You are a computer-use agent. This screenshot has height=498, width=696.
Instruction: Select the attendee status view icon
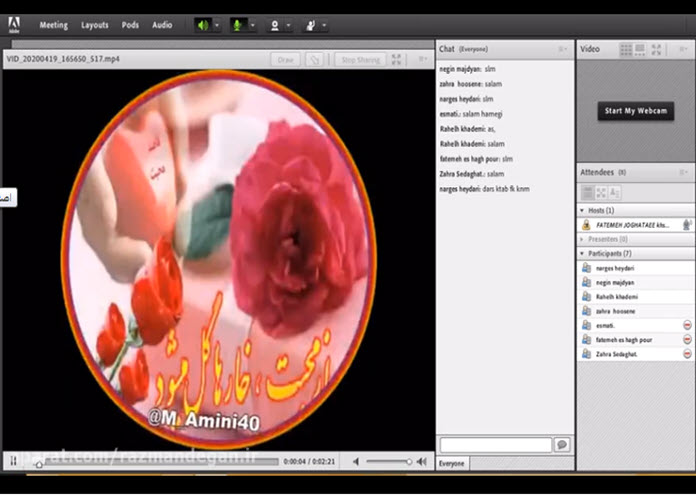(615, 193)
